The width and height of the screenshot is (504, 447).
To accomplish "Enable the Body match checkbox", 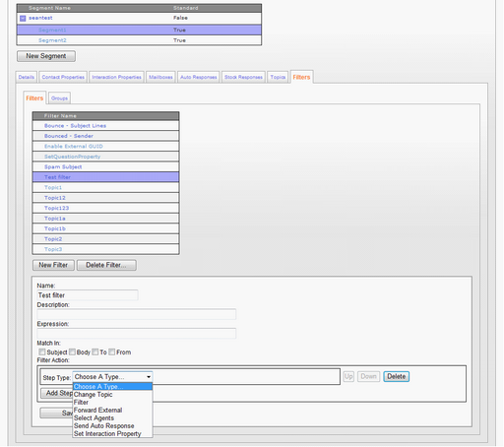I will (x=72, y=351).
